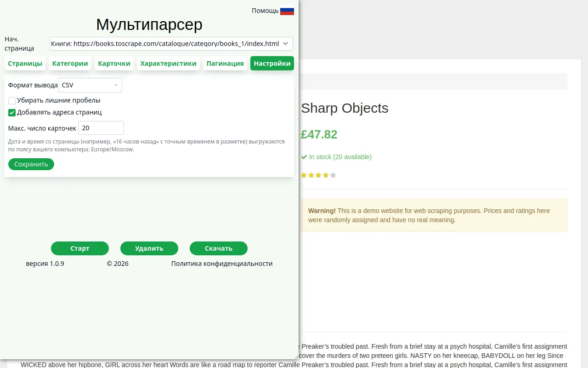588x368 pixels.
Task: Click the Формат вывода label
Action: pyautogui.click(x=33, y=85)
